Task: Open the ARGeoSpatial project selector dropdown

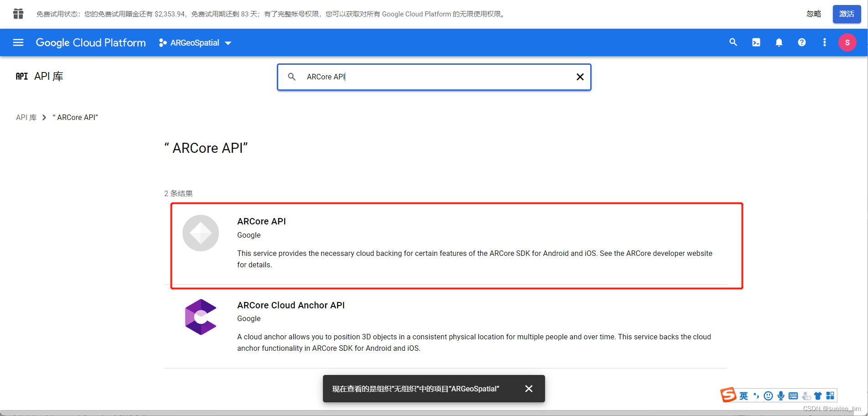Action: 195,43
